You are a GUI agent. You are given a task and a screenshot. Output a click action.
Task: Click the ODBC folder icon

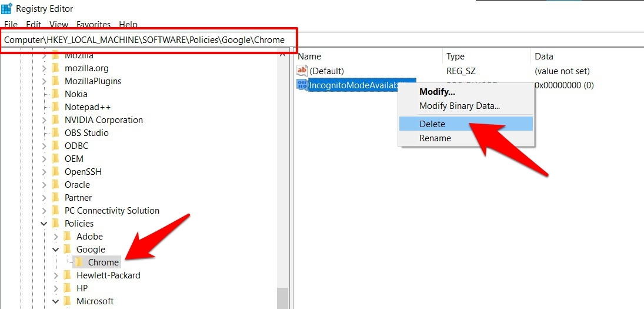pos(56,146)
